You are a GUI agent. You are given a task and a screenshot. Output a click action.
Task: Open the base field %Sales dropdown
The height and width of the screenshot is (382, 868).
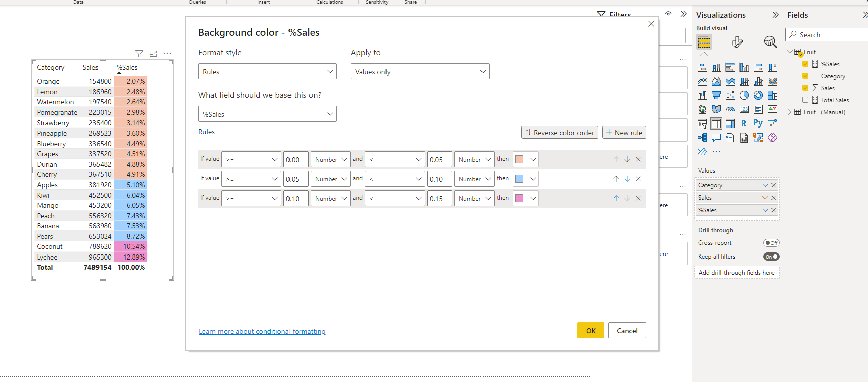[267, 114]
